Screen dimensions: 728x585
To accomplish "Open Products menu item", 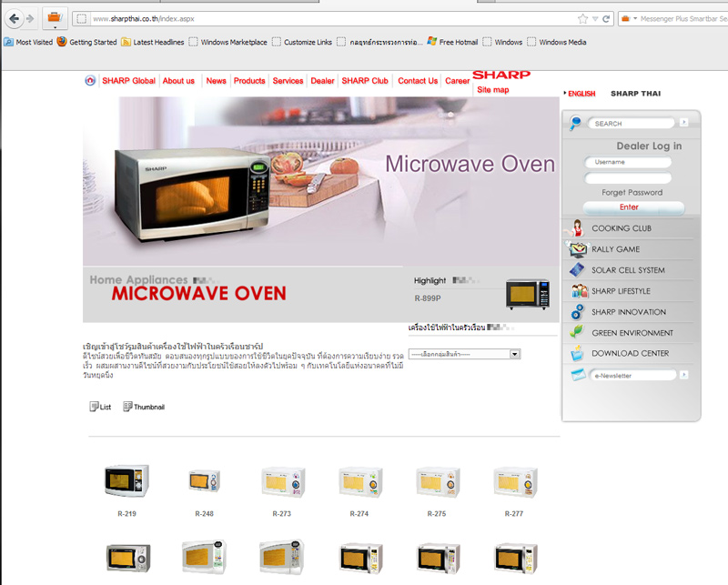I will [249, 81].
